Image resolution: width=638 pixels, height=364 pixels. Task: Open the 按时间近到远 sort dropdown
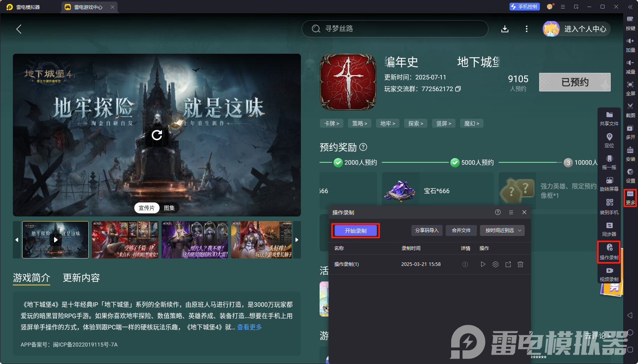pos(502,230)
